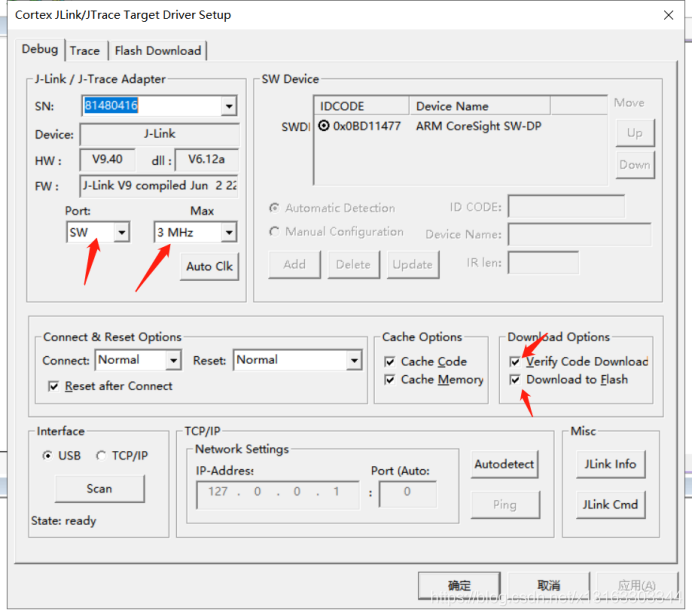Click the Port (Auto) field
The height and width of the screenshot is (616, 692).
coord(408,494)
